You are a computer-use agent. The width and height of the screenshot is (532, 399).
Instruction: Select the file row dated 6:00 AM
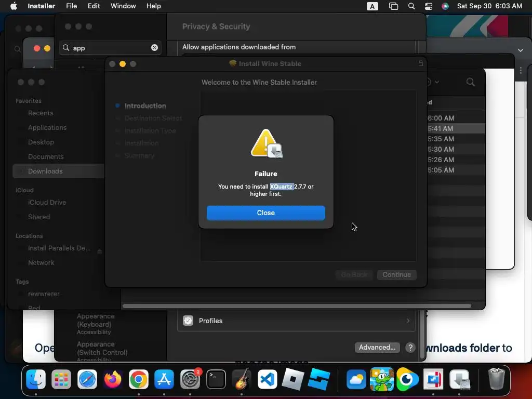pyautogui.click(x=456, y=118)
